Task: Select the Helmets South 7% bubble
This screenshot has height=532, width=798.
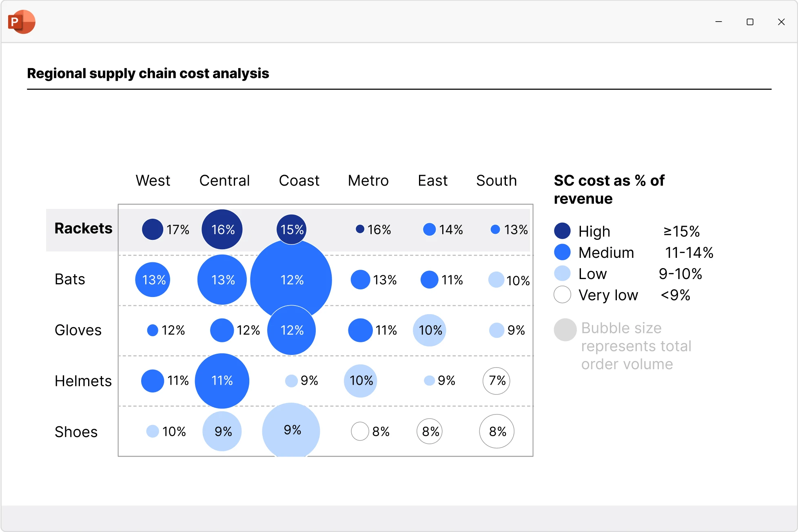Action: [496, 381]
